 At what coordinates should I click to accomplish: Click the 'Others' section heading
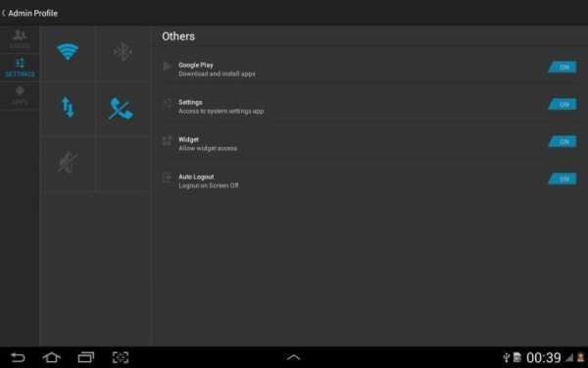point(178,36)
